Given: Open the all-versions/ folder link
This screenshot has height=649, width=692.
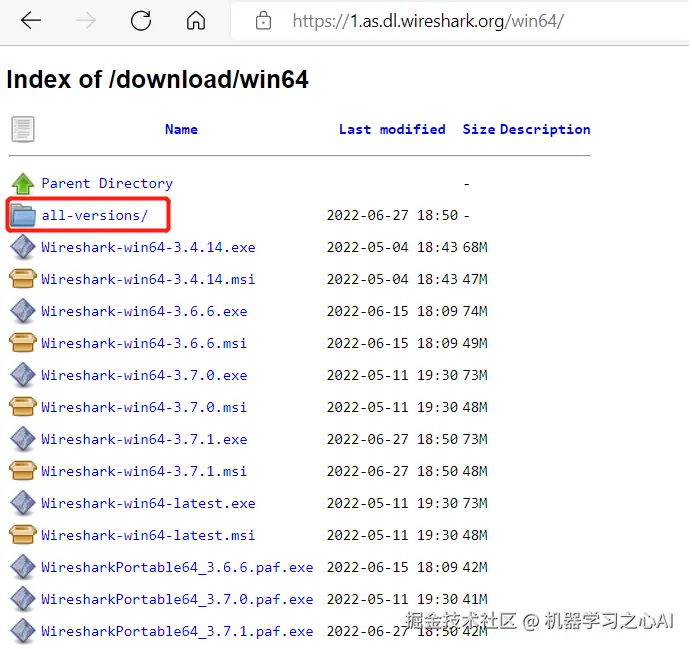Looking at the screenshot, I should 94,215.
